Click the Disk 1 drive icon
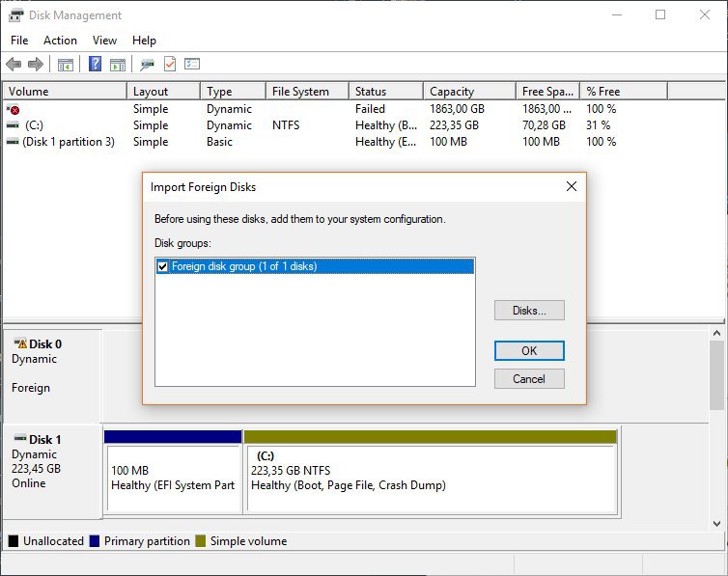 point(20,438)
